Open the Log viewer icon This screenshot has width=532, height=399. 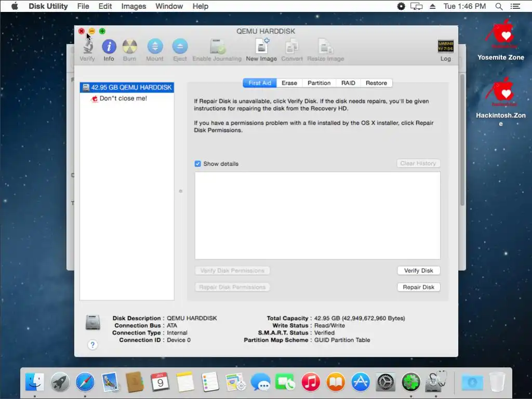(x=445, y=46)
